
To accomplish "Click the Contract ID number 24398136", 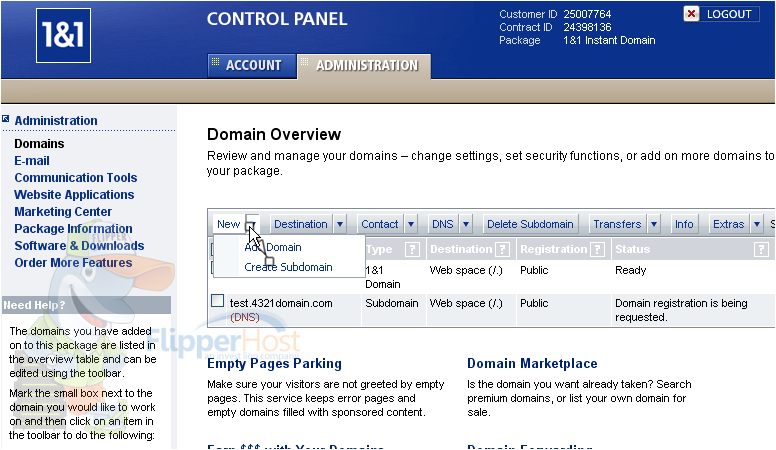I will [x=587, y=27].
